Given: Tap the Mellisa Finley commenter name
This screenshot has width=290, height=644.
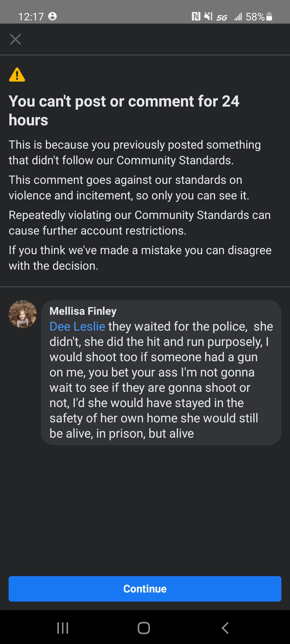Looking at the screenshot, I should (x=83, y=311).
